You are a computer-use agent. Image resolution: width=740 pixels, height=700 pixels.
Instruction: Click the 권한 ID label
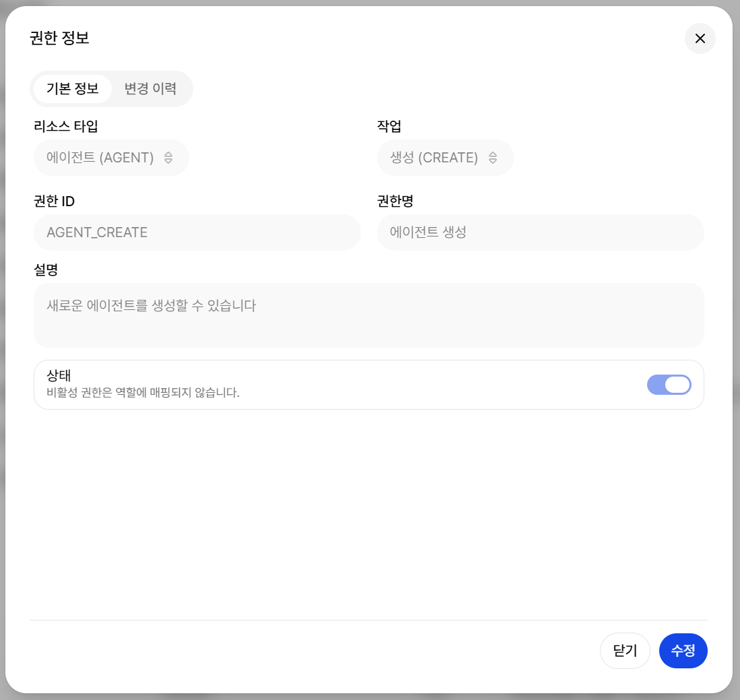[x=55, y=201]
